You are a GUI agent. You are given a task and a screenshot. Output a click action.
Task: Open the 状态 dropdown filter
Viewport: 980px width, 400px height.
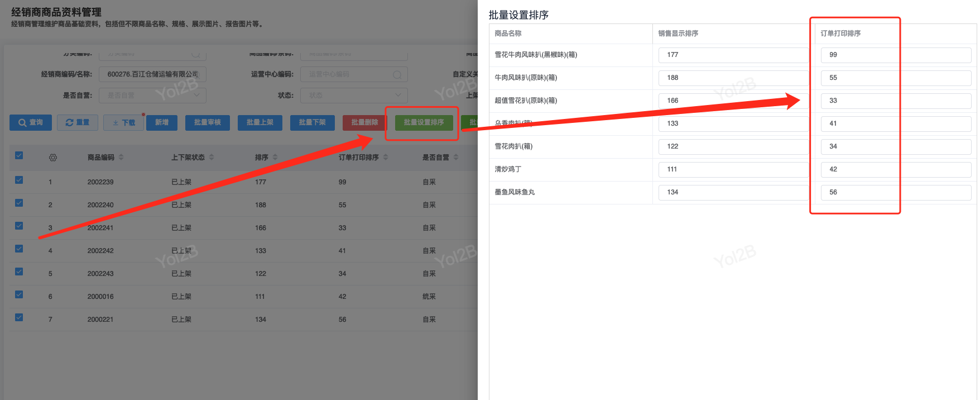click(x=354, y=96)
